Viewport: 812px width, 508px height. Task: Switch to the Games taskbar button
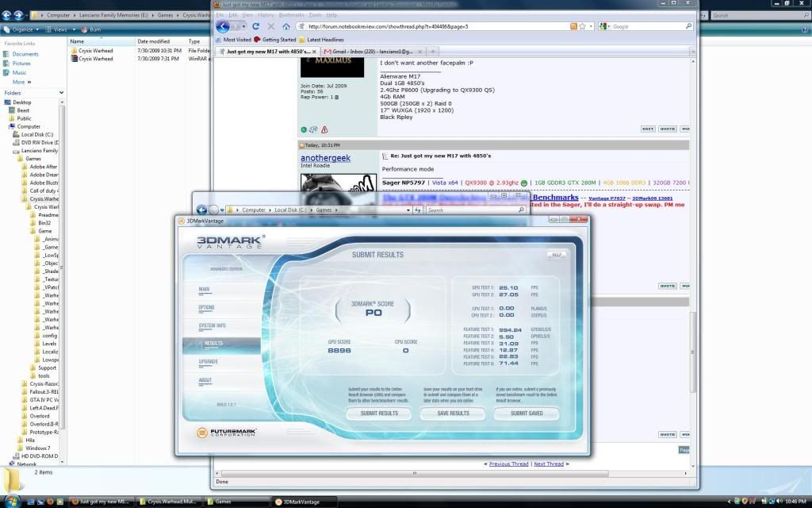pyautogui.click(x=236, y=502)
